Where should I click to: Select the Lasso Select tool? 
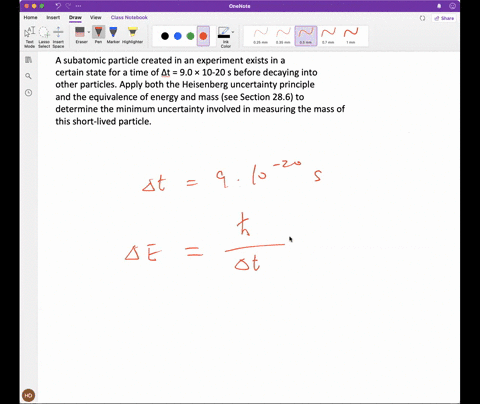click(44, 37)
